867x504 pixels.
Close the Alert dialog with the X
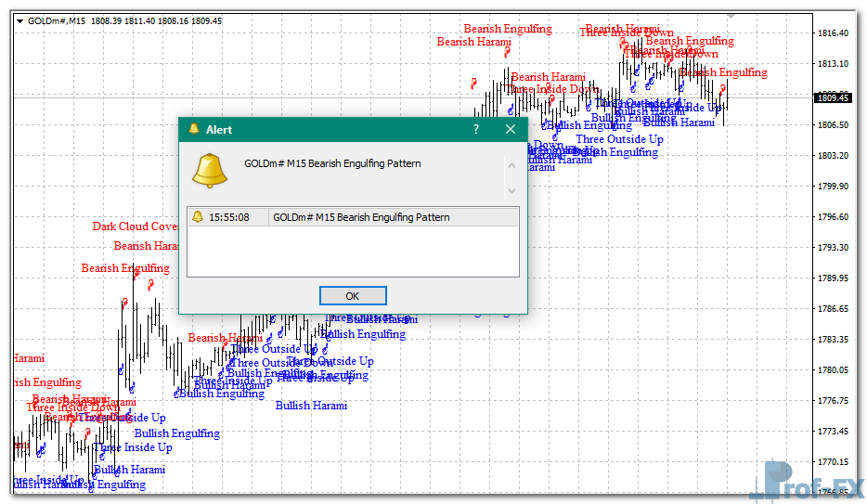[510, 130]
